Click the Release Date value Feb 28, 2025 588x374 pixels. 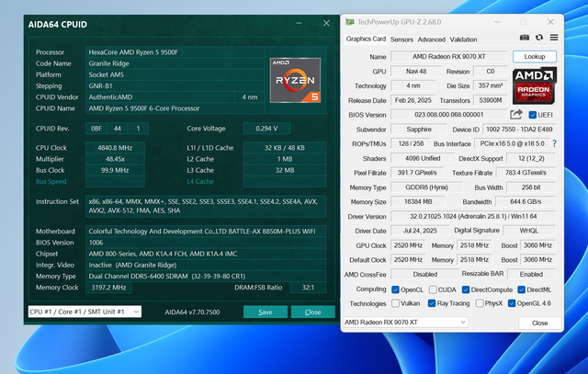[413, 100]
